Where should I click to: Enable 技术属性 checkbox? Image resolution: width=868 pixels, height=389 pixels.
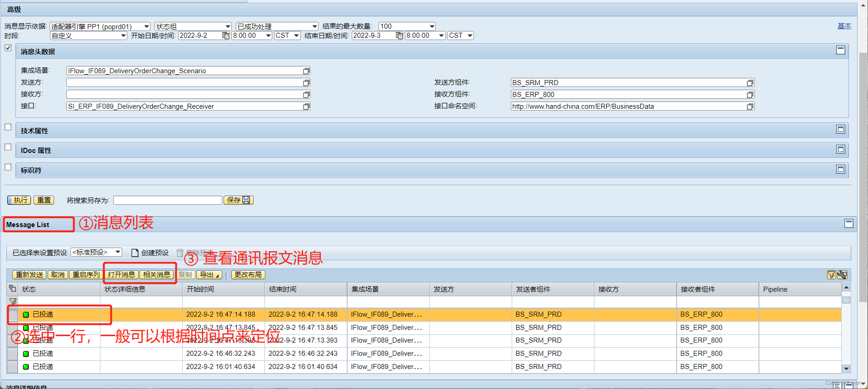pos(8,127)
